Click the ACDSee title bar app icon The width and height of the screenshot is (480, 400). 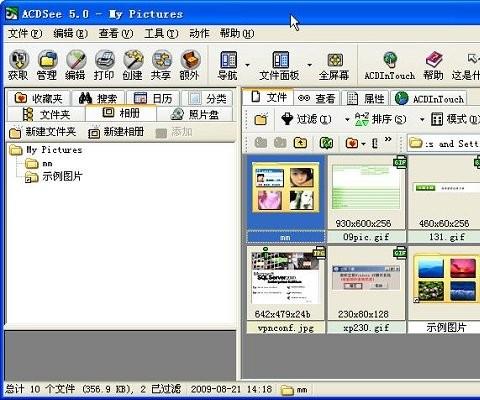(12, 13)
